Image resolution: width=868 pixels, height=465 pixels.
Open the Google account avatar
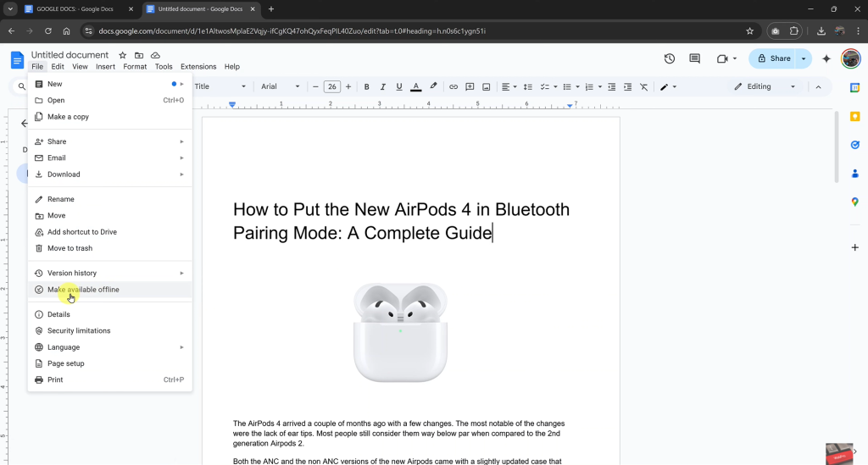(x=851, y=58)
